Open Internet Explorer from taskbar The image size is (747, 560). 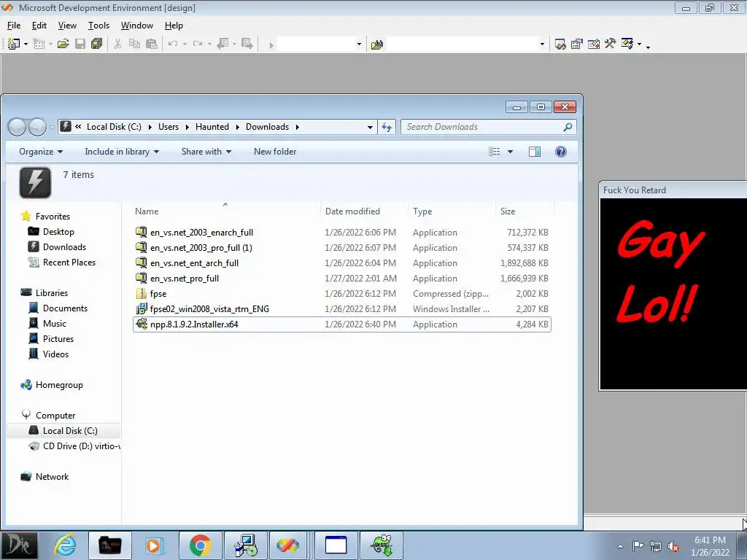[x=65, y=545]
